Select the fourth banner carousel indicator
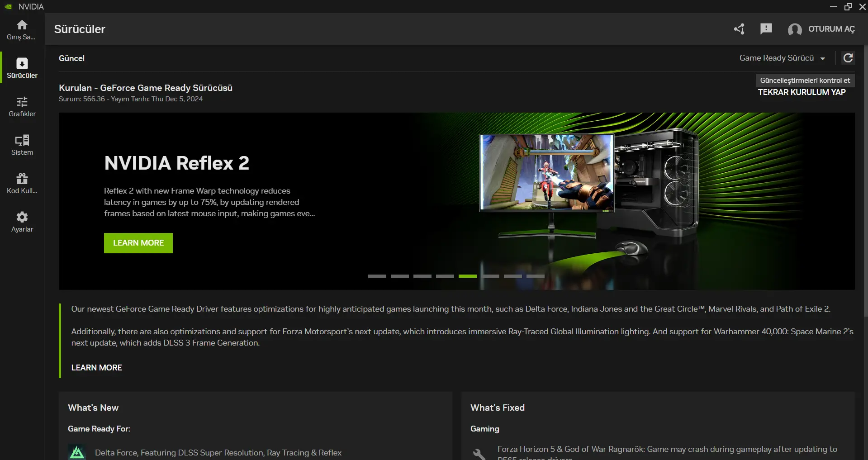The width and height of the screenshot is (868, 460). click(445, 276)
